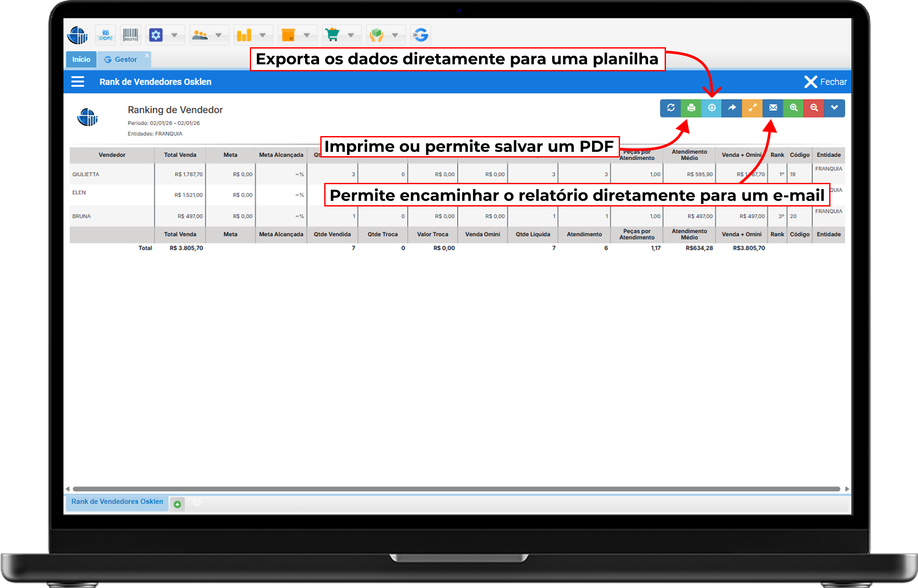This screenshot has width=918, height=588.
Task: Zoom in with green magnifier icon
Action: coord(793,108)
